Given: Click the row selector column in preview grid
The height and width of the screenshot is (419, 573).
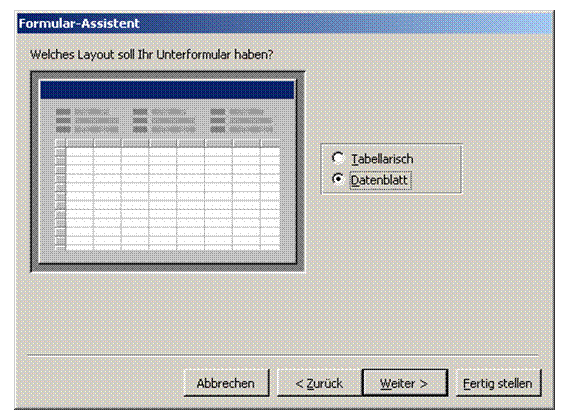Looking at the screenshot, I should 60,198.
